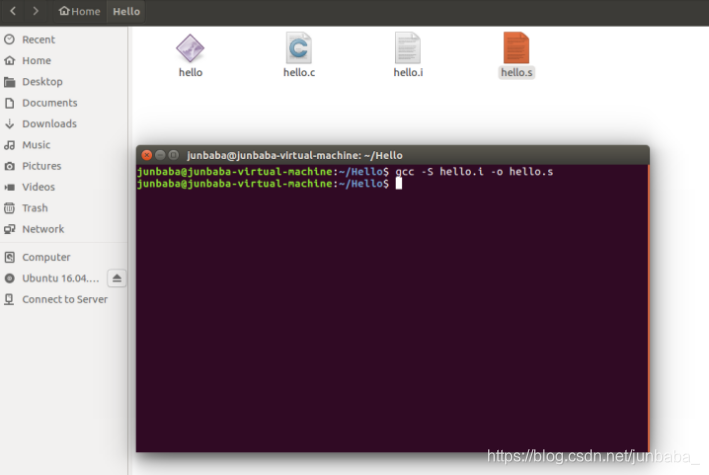The image size is (709, 475).
Task: Click the Trash bin icon
Action: pos(9,208)
